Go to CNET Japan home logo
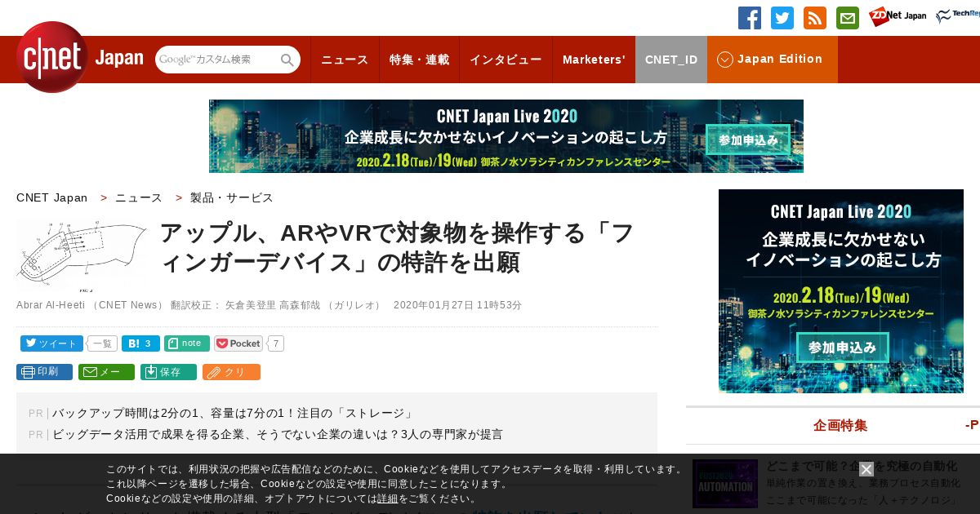Viewport: 980px width, 514px height. [x=80, y=57]
